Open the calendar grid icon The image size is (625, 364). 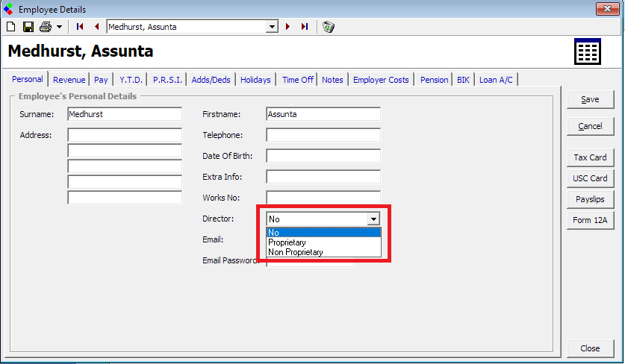[x=587, y=52]
